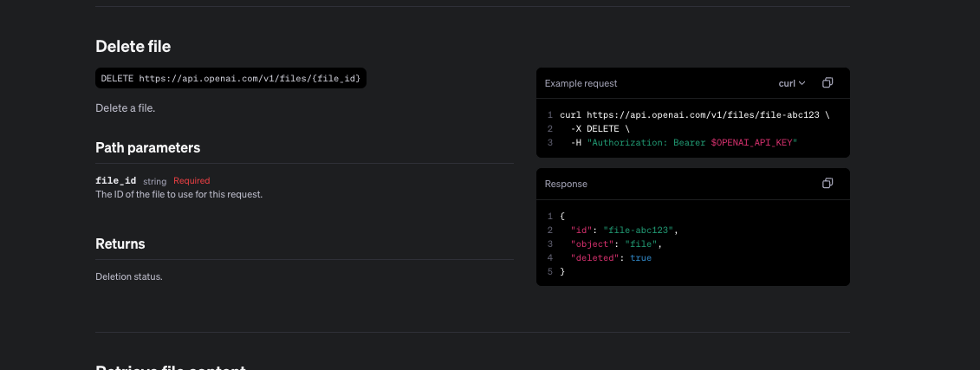Click the Returns section heading
This screenshot has width=980, height=370.
tap(120, 243)
